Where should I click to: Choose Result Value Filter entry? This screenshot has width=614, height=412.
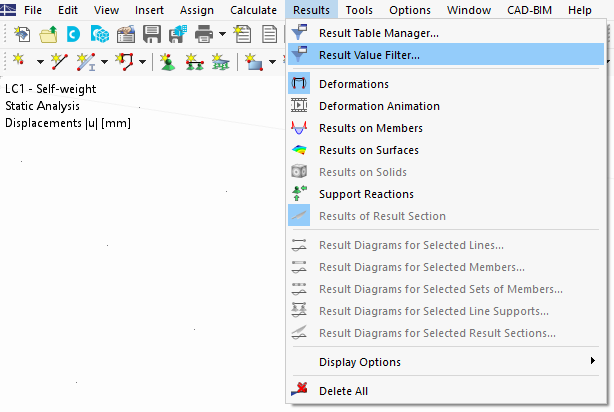coord(369,55)
